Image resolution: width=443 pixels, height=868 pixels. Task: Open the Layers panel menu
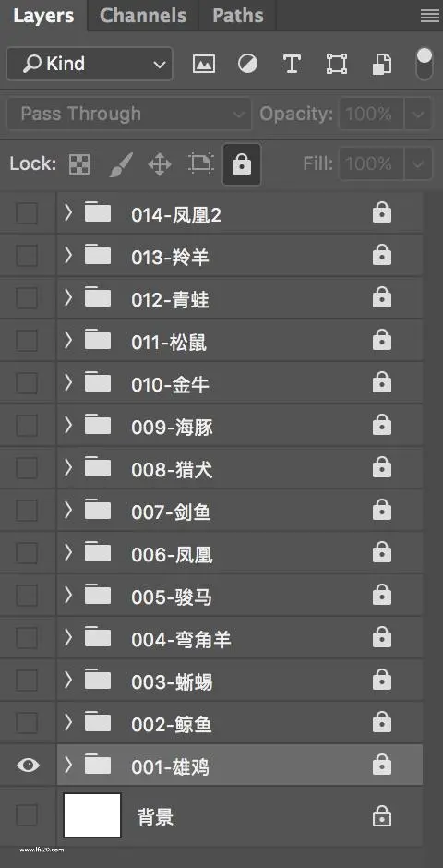tap(430, 16)
